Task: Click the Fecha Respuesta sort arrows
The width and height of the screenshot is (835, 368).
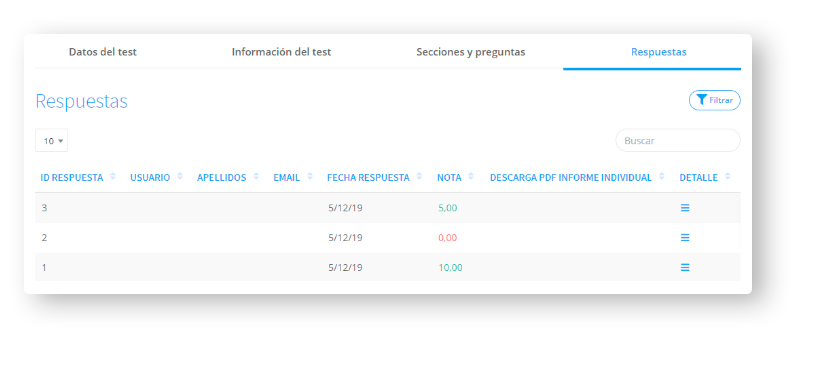Action: pyautogui.click(x=420, y=176)
